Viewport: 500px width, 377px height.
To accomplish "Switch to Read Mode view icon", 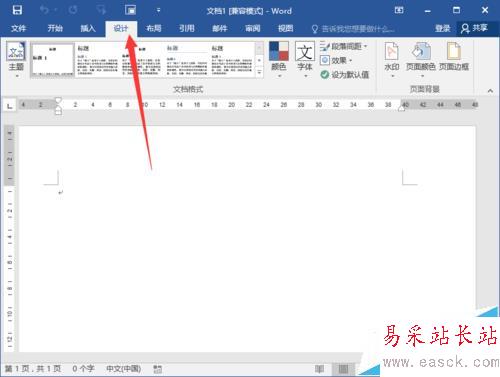I will [x=319, y=369].
